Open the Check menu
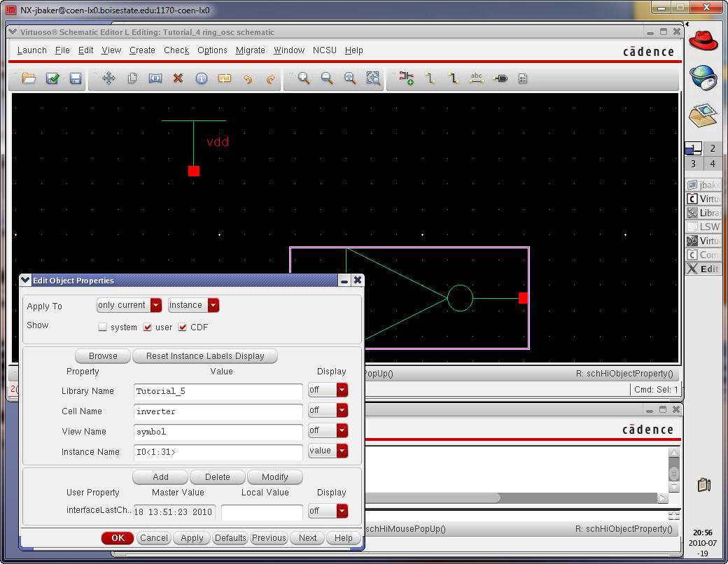 tap(176, 50)
